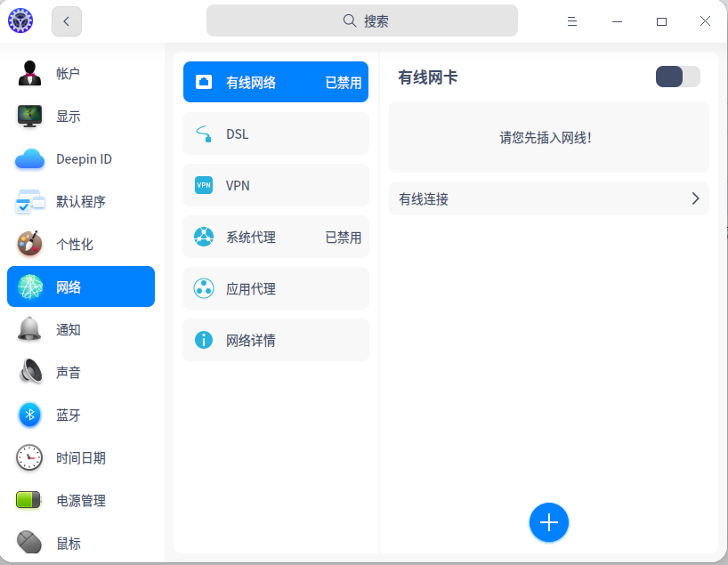Click the 系统代理 (system proxy) icon

(x=203, y=237)
